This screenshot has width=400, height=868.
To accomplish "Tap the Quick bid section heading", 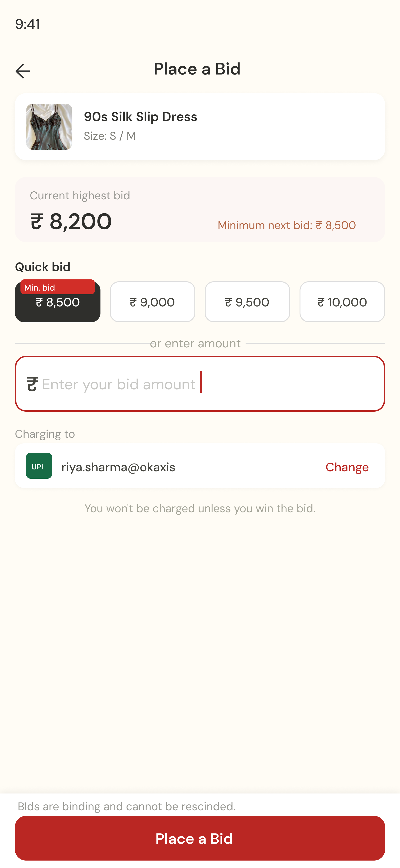I will (43, 267).
